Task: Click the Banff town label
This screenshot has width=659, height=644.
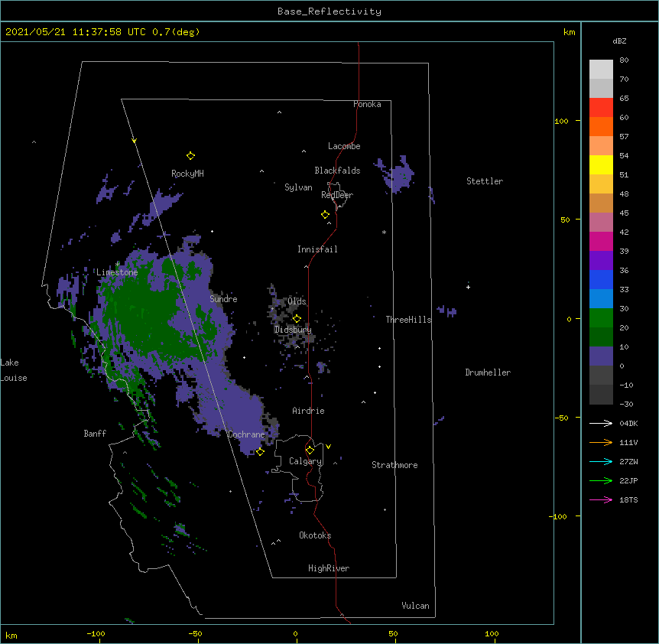Action: [95, 434]
